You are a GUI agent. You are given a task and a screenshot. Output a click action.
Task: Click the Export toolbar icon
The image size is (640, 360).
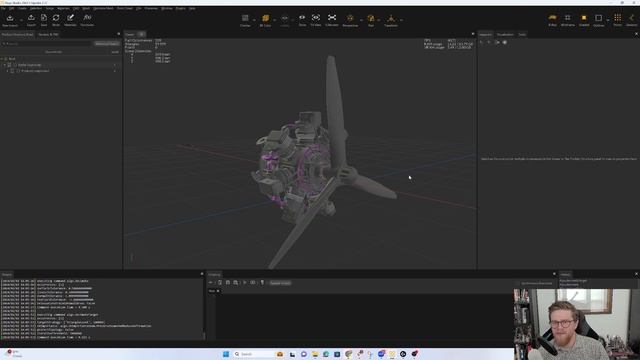[x=31, y=18]
